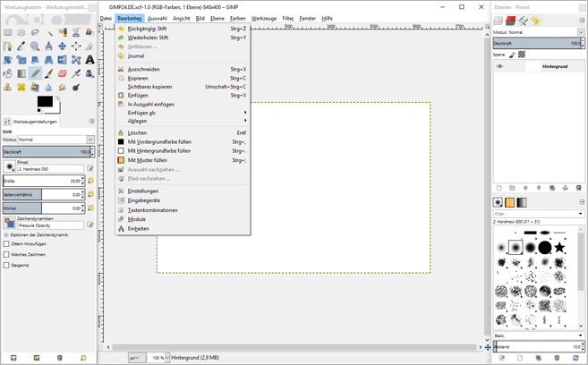Select the Rectangle Select tool
This screenshot has width=588, height=365.
point(8,32)
